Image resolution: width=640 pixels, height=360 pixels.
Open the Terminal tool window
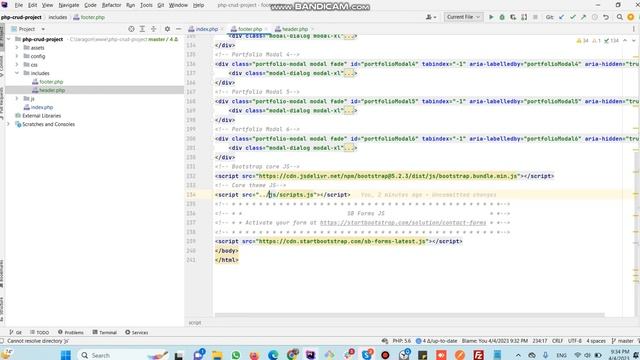(104, 332)
